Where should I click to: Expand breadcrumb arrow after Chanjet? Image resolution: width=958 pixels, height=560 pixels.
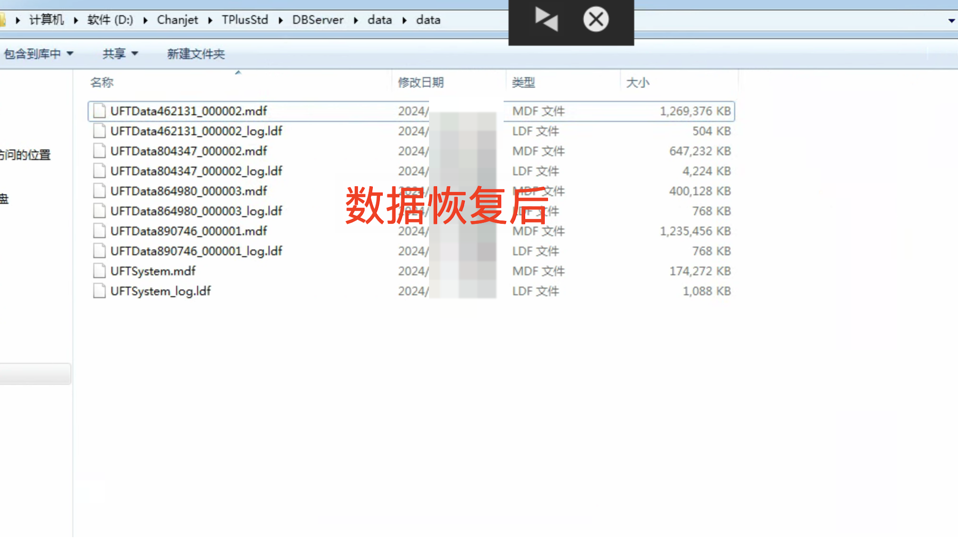tap(210, 20)
